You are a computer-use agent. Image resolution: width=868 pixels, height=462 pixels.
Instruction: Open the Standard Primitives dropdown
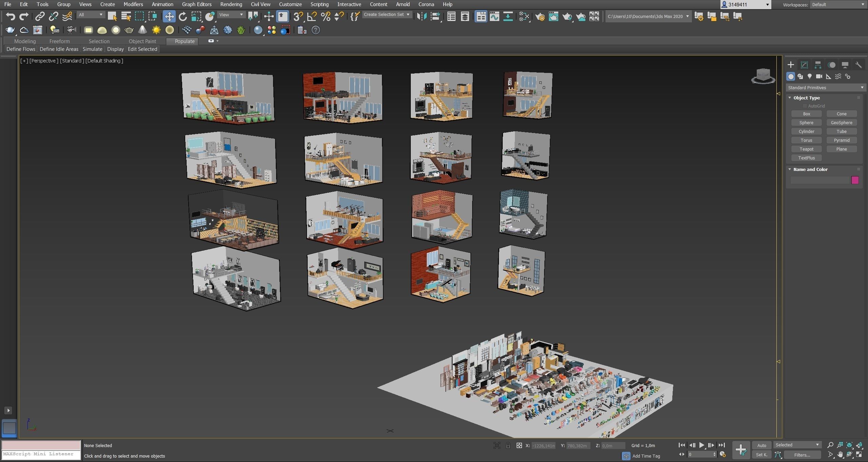(825, 88)
